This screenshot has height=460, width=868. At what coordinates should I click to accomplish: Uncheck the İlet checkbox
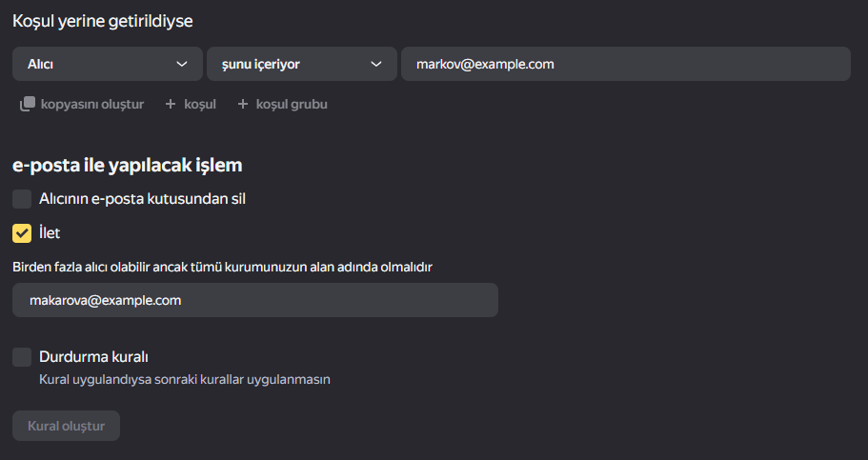[x=22, y=233]
